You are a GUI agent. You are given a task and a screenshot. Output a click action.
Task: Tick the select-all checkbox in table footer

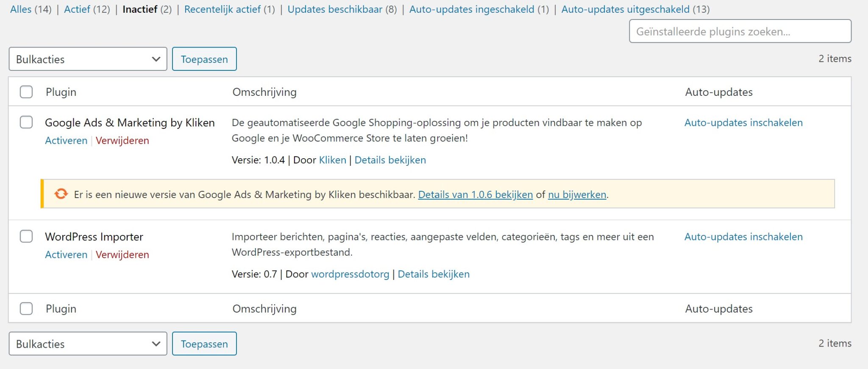(x=26, y=308)
